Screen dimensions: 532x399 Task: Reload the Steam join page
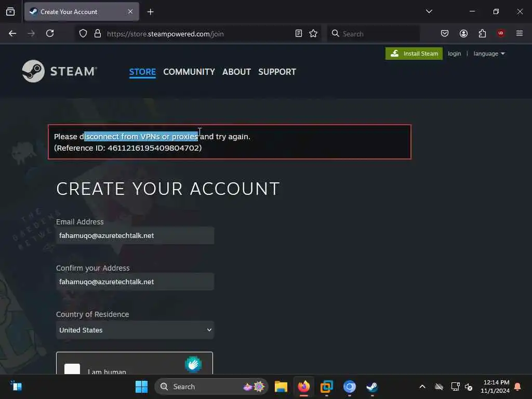tap(50, 33)
